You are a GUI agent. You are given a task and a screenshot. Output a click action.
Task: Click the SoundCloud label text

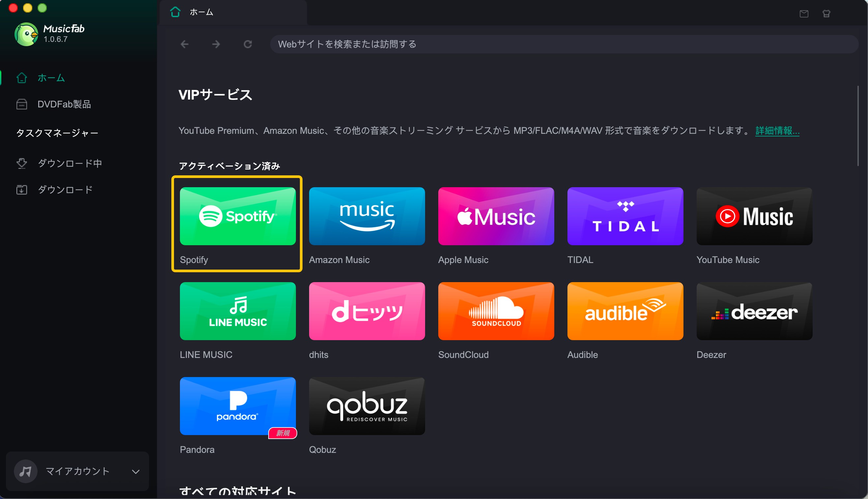point(463,355)
